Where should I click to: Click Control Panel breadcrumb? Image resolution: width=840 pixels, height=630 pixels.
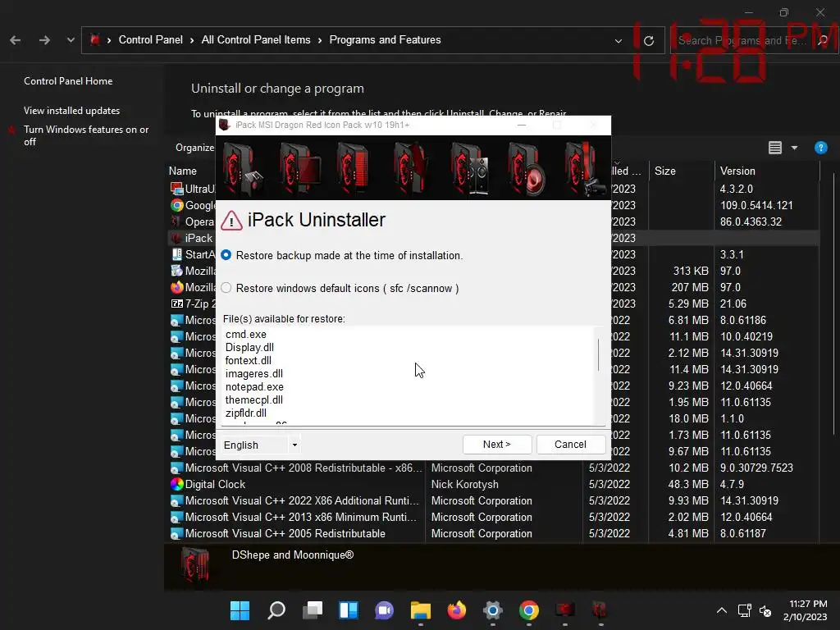click(x=151, y=40)
